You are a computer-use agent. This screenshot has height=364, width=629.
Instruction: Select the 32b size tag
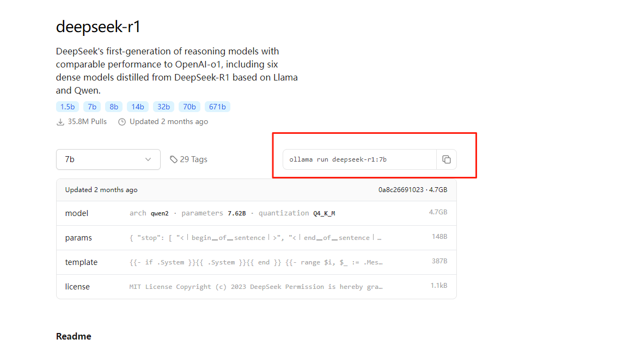[163, 107]
